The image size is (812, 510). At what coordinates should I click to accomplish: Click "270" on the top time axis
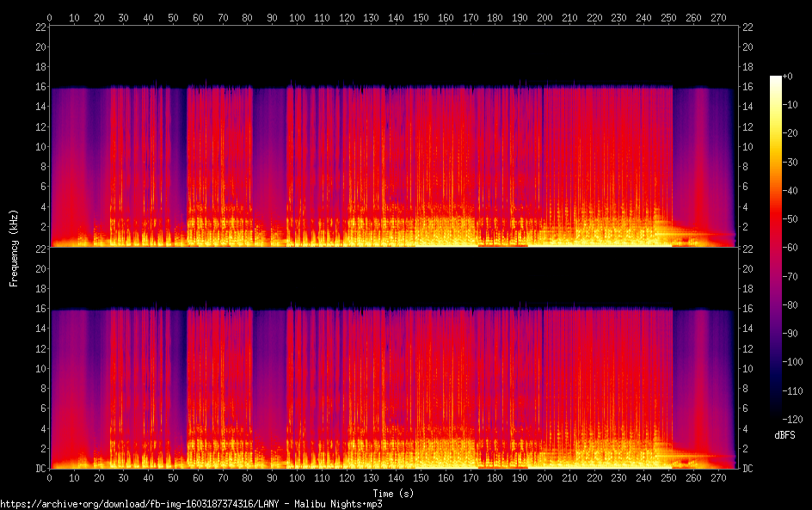click(718, 17)
